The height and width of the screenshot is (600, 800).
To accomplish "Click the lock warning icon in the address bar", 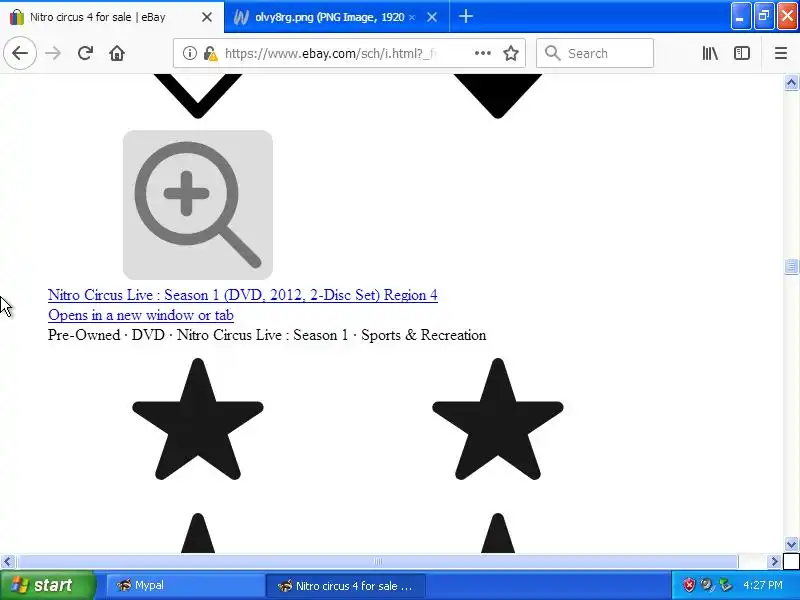I will (x=210, y=53).
